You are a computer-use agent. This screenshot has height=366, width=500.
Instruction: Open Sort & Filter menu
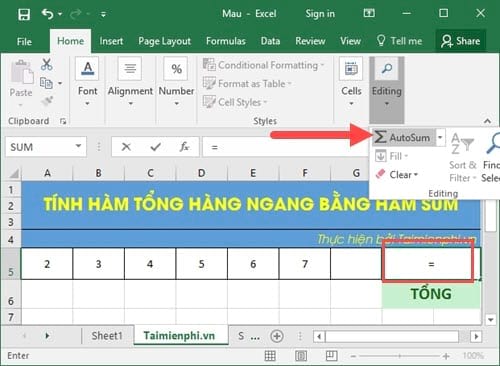pos(463,157)
